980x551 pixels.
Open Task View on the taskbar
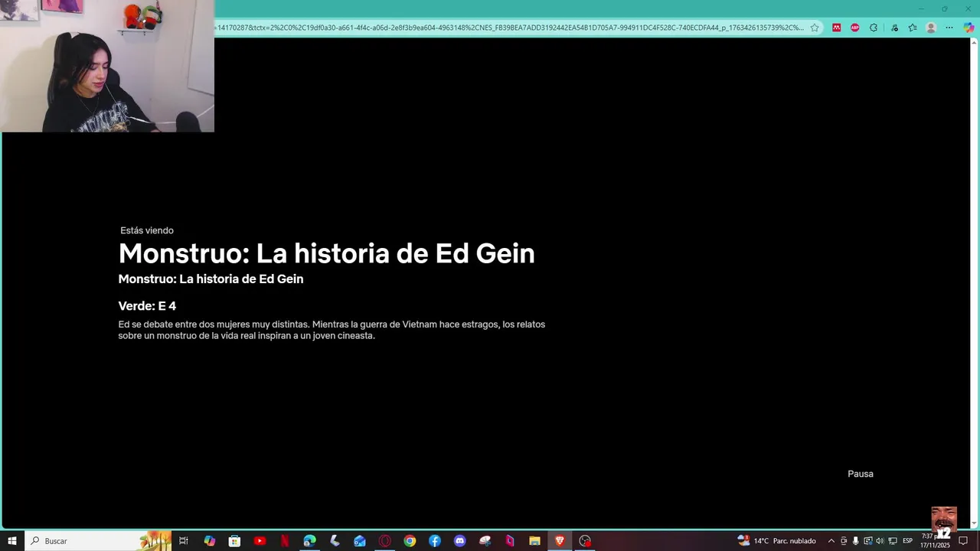(x=184, y=541)
